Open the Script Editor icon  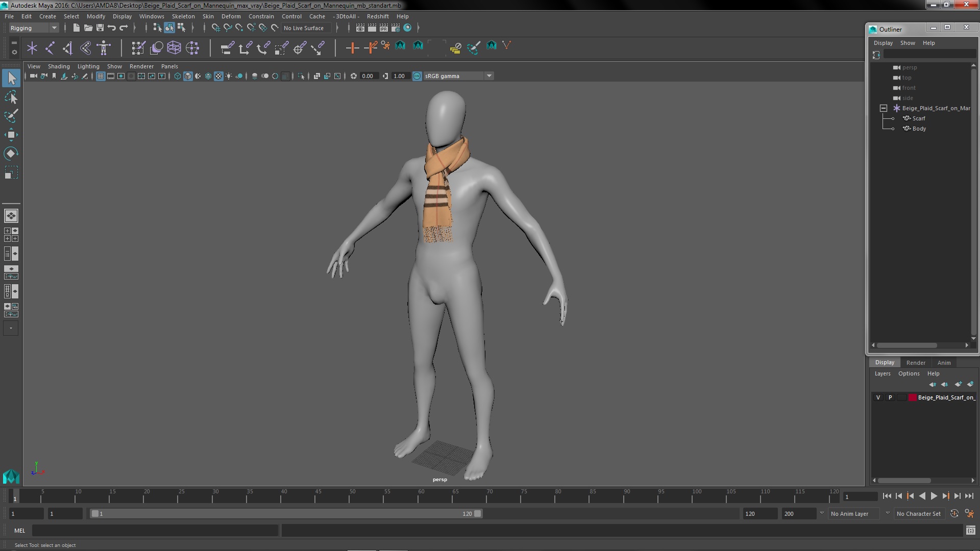tap(970, 531)
